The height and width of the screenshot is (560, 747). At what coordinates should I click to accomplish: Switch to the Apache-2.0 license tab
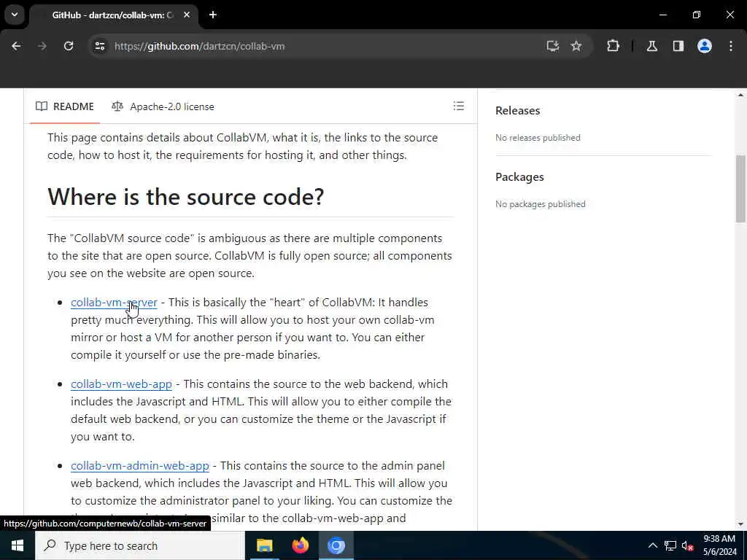point(163,106)
